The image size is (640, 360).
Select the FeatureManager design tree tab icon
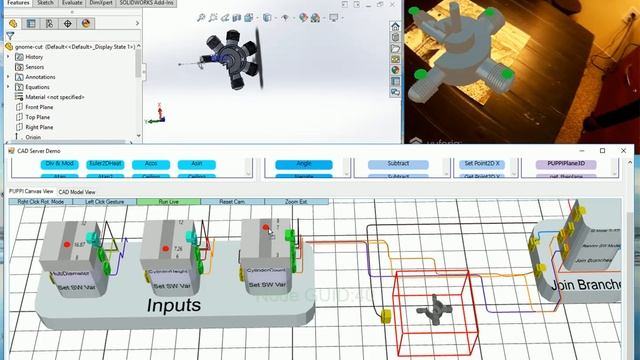click(x=13, y=24)
